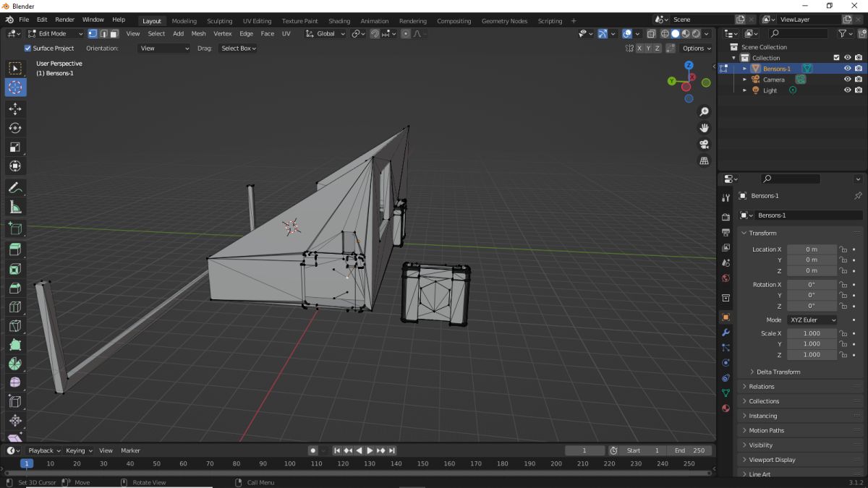Open Material properties tab
This screenshot has width=868, height=488.
(x=726, y=408)
